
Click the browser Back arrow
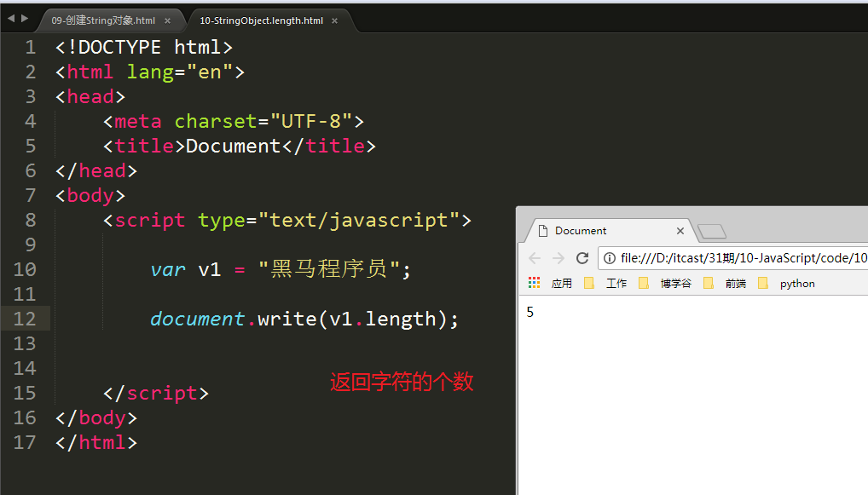[535, 258]
